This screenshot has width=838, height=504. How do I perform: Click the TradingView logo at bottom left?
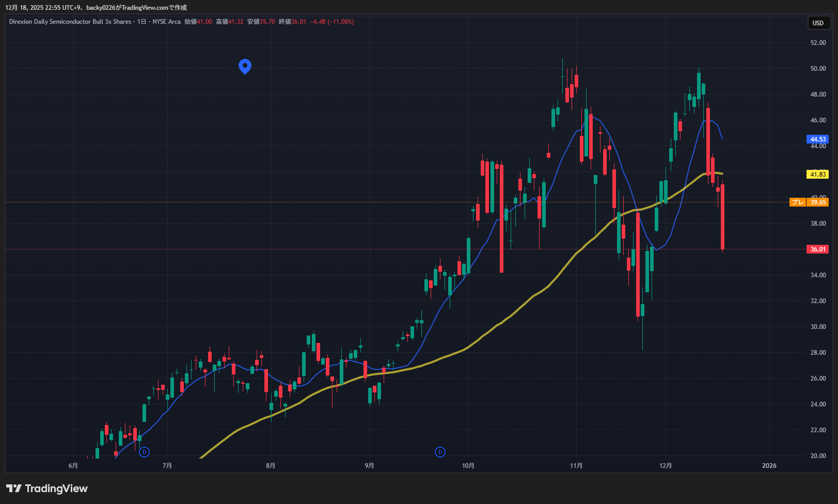tap(47, 489)
